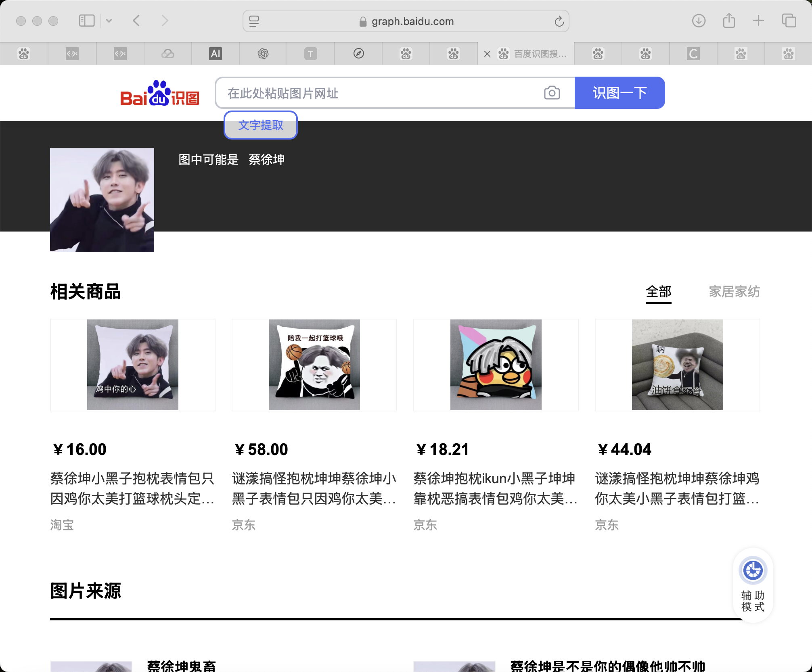The height and width of the screenshot is (672, 812).
Task: Open 蔡徐坤是不是你的偶像他帅不帅 source link
Action: point(608,666)
